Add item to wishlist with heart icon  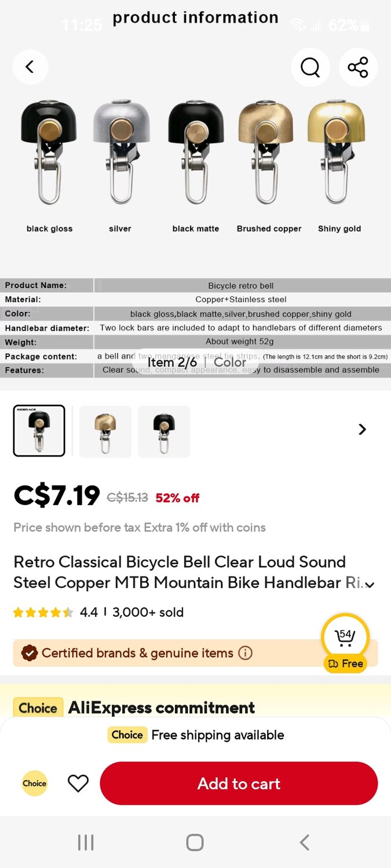coord(78,784)
